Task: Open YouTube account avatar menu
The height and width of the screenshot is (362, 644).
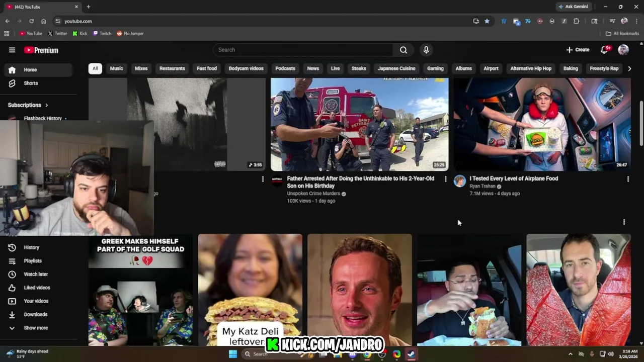Action: [623, 50]
